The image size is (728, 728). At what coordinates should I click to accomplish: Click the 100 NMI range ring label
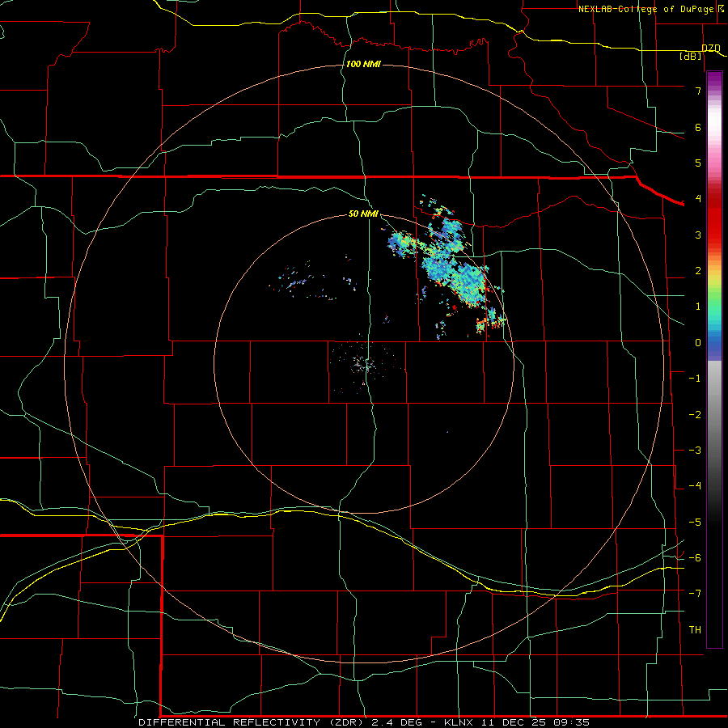click(363, 64)
